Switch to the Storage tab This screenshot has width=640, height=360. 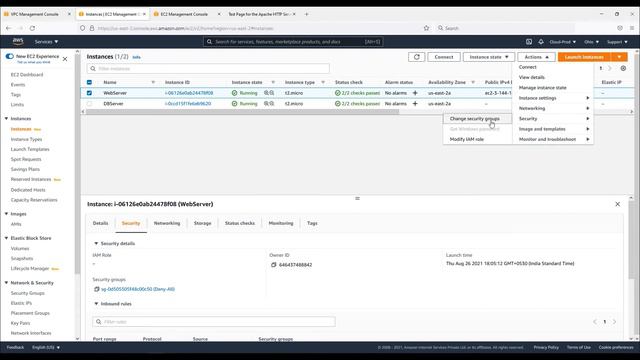pos(202,223)
